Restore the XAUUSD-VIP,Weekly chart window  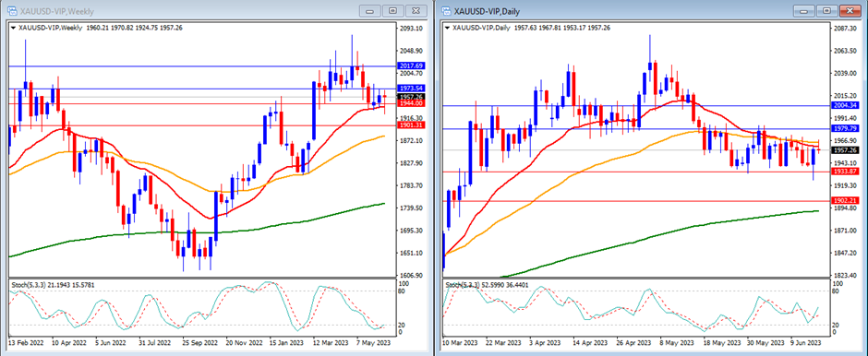pos(393,10)
